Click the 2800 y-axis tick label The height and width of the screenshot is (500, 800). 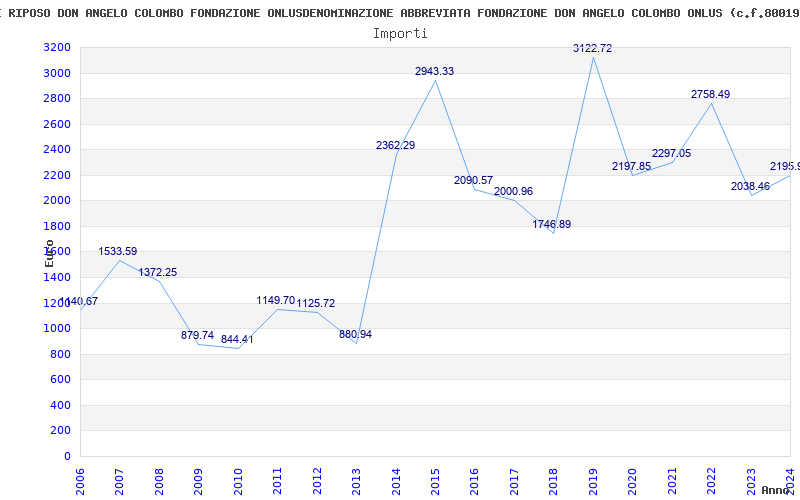click(x=57, y=99)
